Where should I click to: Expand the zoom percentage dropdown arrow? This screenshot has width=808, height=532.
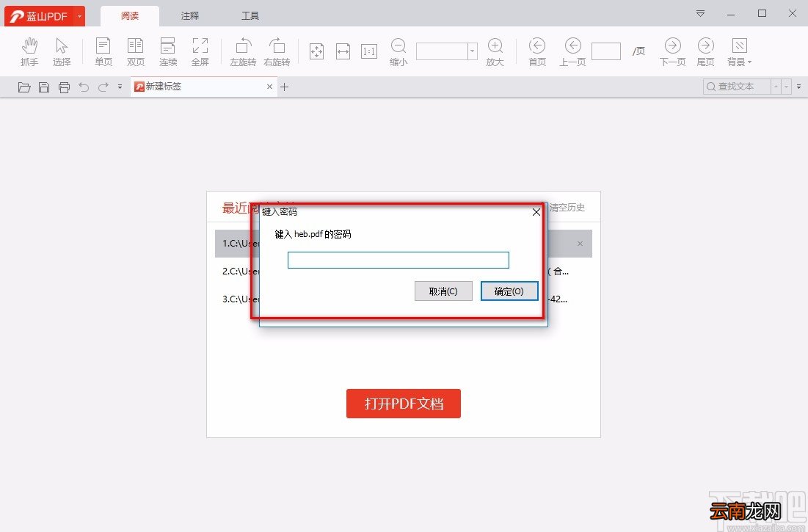pyautogui.click(x=472, y=51)
